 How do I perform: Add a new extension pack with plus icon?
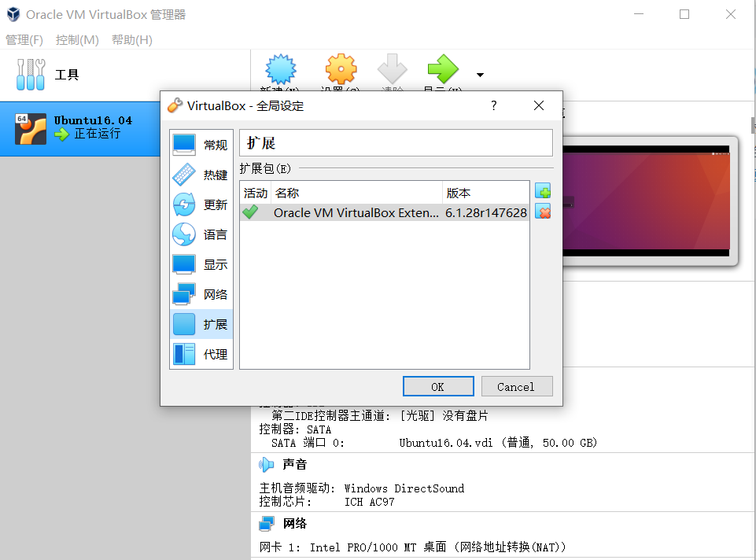pos(543,191)
